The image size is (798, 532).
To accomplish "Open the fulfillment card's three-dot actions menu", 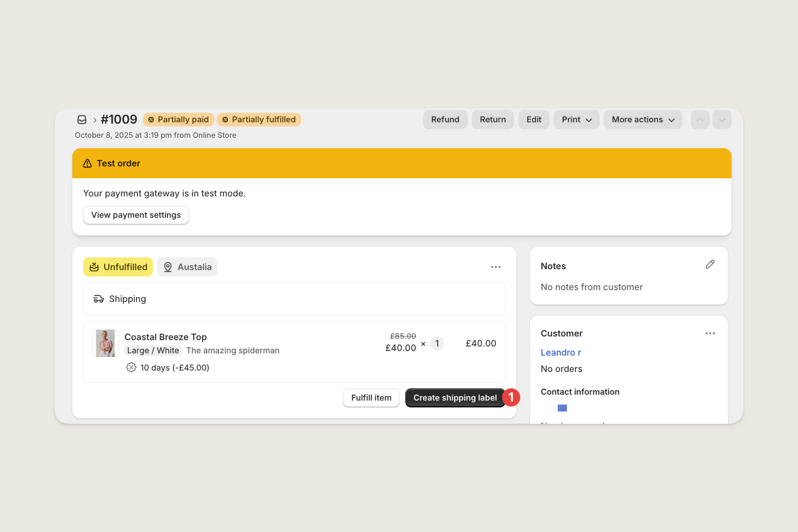I will pyautogui.click(x=495, y=267).
